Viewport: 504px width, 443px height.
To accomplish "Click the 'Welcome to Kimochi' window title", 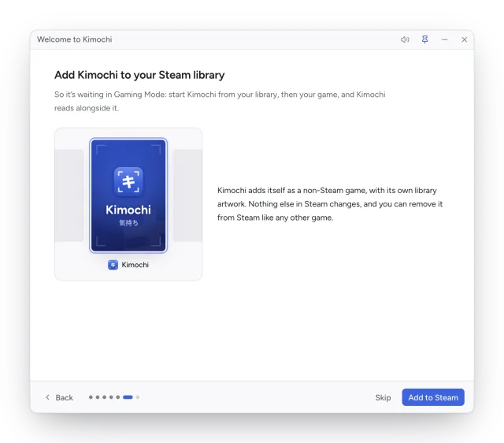I will pos(75,39).
